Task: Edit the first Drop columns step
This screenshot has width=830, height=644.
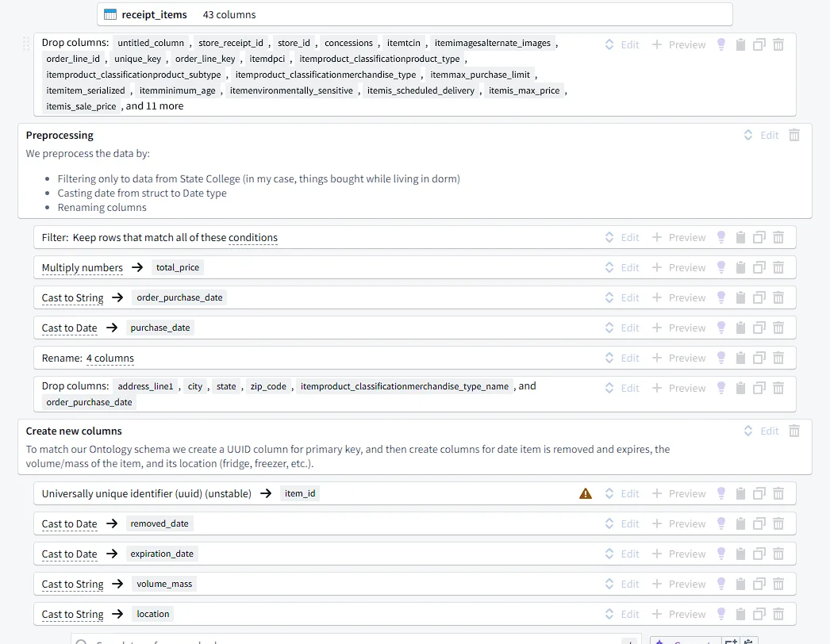Action: (x=630, y=44)
